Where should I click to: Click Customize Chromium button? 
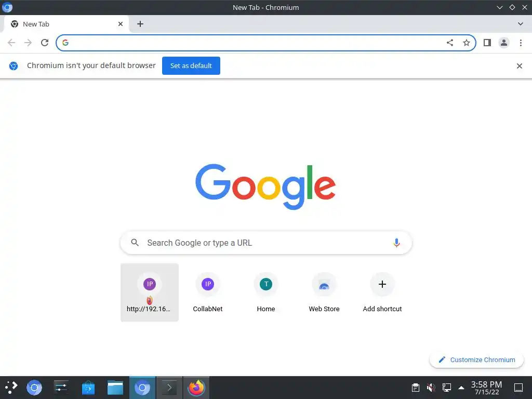(x=476, y=360)
